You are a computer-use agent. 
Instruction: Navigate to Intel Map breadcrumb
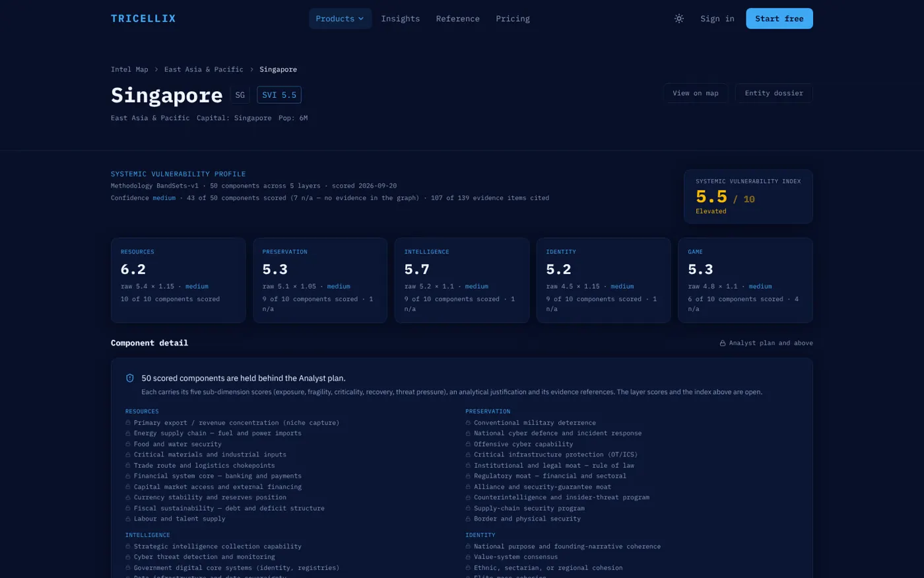pyautogui.click(x=129, y=69)
